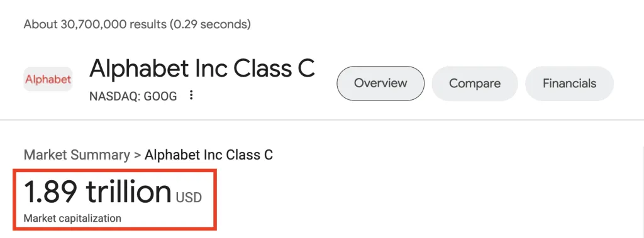
Task: Select the USD currency label
Action: pyautogui.click(x=189, y=198)
